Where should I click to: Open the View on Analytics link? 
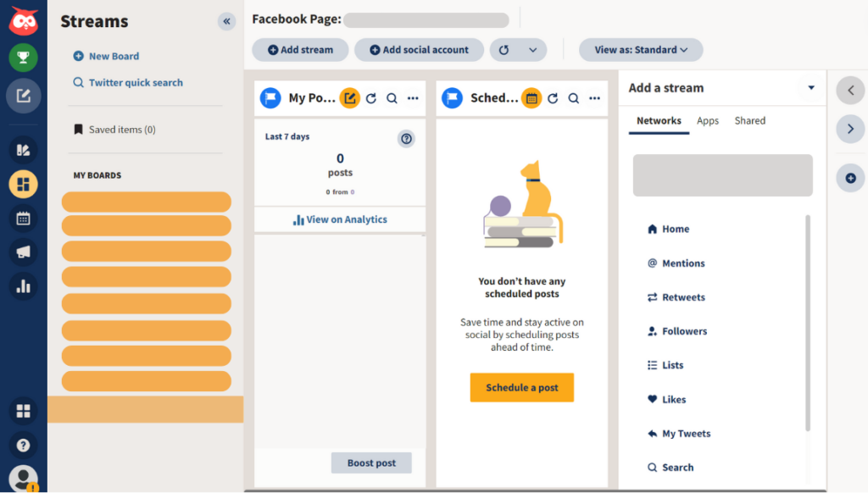point(340,219)
